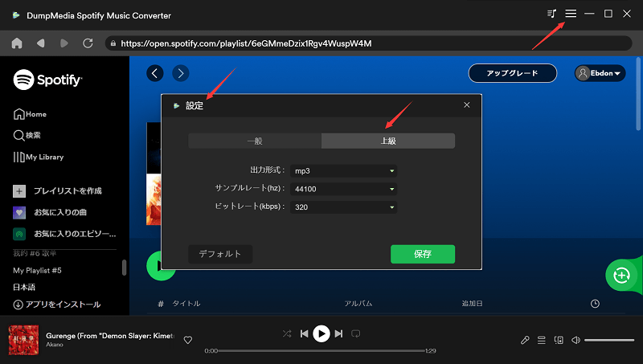This screenshot has height=364, width=643.
Task: Open お気に入りの曲 liked songs
Action: (50, 212)
